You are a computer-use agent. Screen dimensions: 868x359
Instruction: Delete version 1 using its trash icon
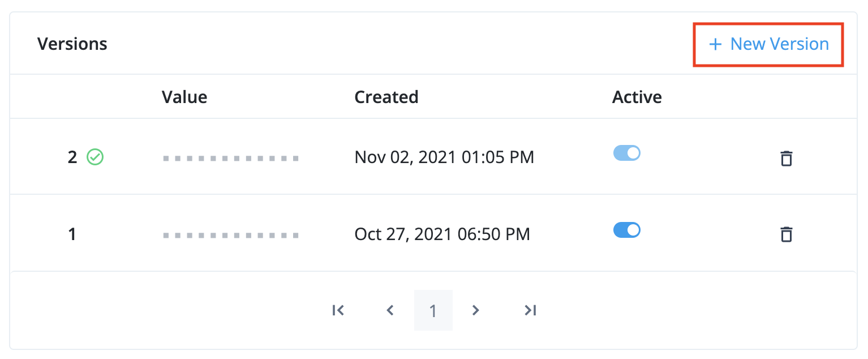(787, 234)
